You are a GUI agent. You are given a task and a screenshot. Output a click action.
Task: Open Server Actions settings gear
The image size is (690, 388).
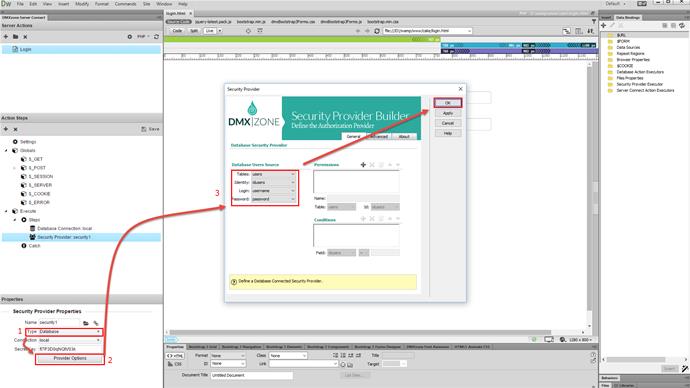click(130, 37)
